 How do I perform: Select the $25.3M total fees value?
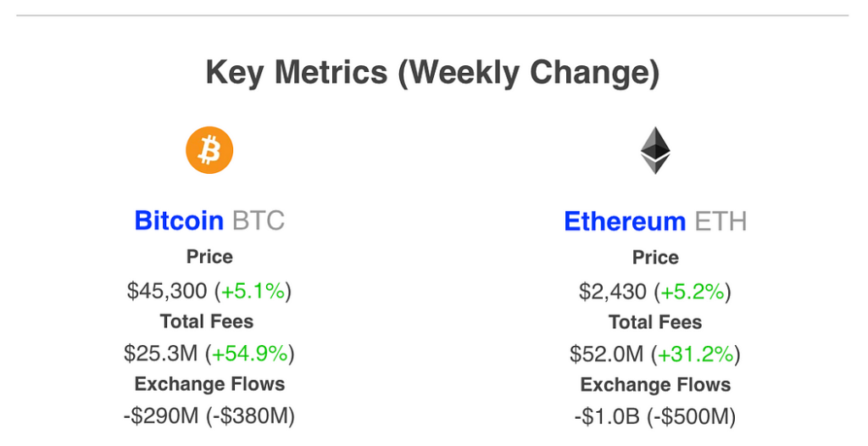pyautogui.click(x=160, y=353)
